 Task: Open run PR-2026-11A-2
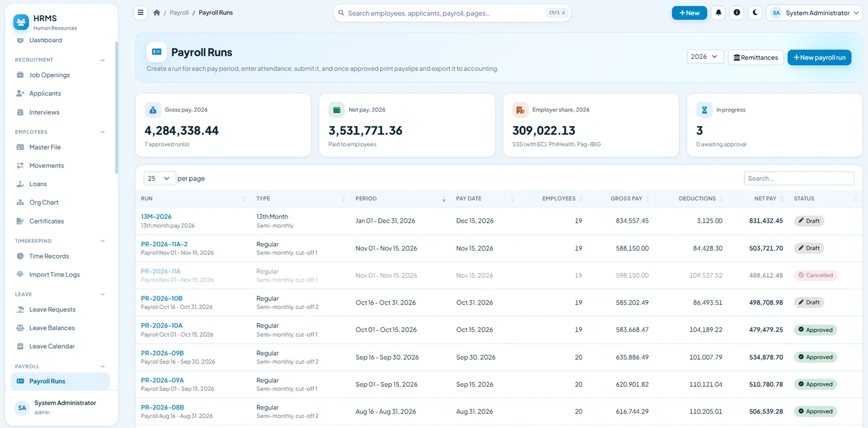pos(164,244)
